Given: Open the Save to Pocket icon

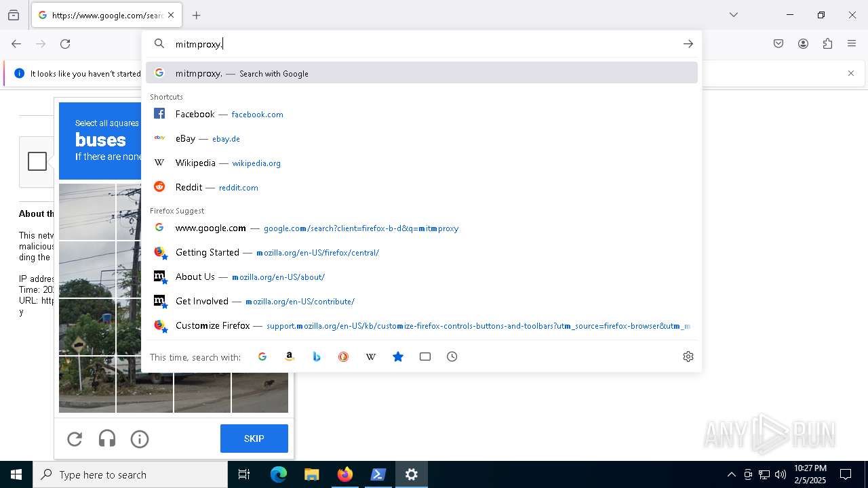Looking at the screenshot, I should (778, 44).
